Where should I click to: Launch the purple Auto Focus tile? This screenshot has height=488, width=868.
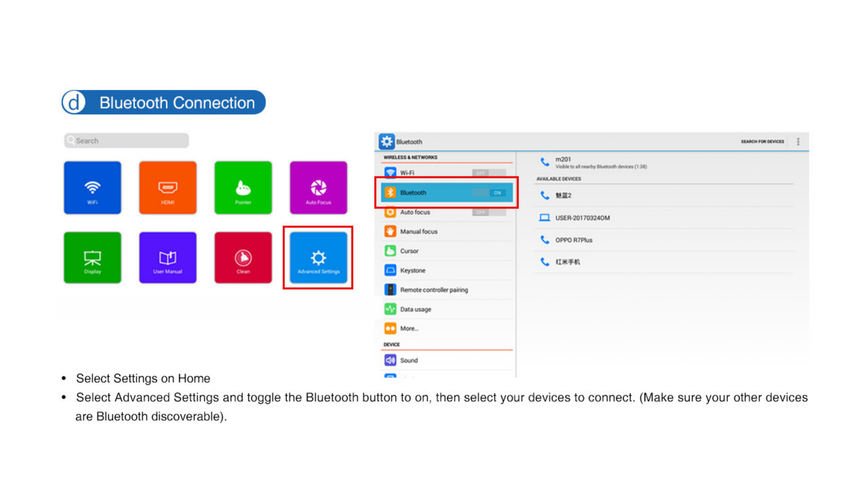pos(318,187)
